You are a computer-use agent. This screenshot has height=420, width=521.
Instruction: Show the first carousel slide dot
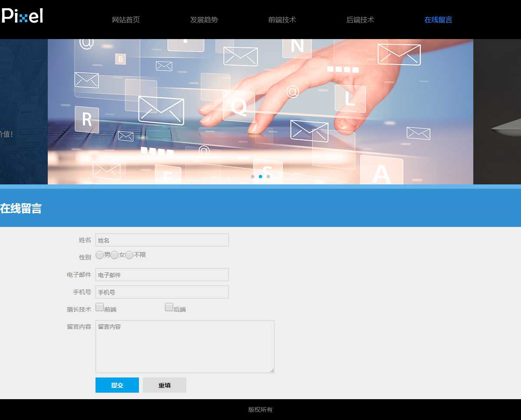coord(253,177)
